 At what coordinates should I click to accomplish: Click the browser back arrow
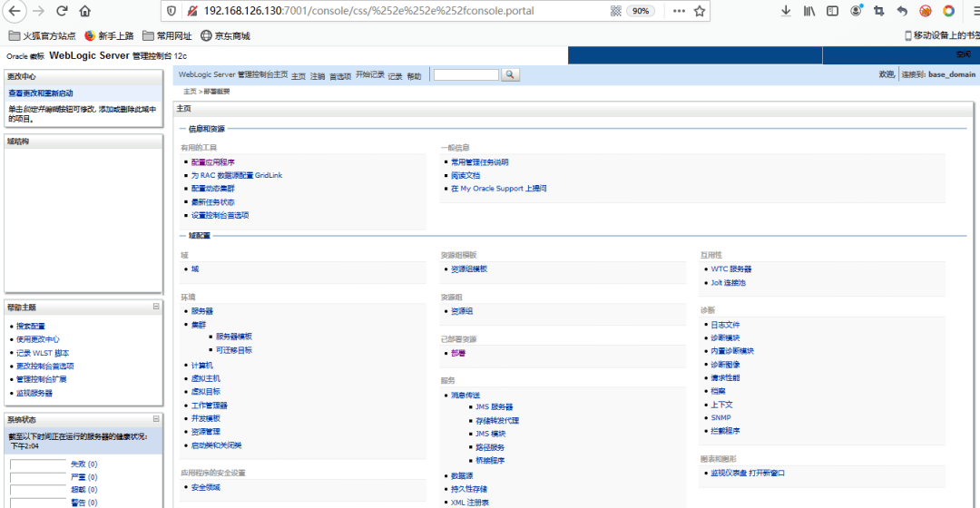pos(14,11)
